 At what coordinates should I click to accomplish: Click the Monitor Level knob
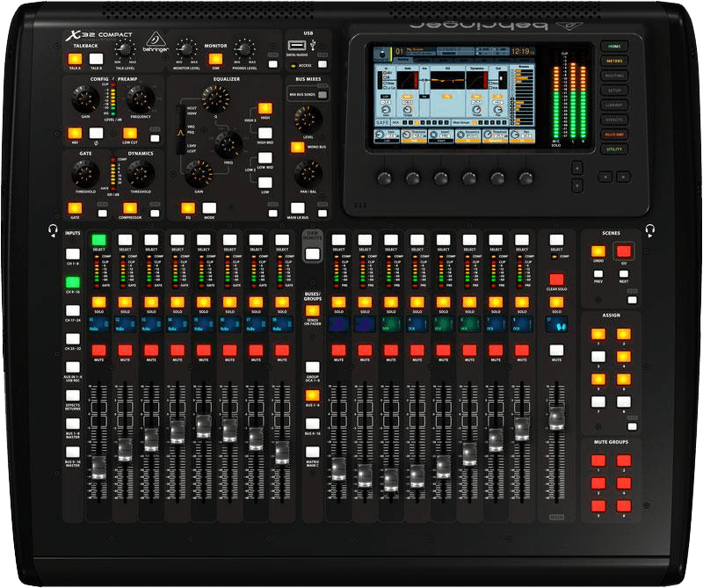(186, 49)
